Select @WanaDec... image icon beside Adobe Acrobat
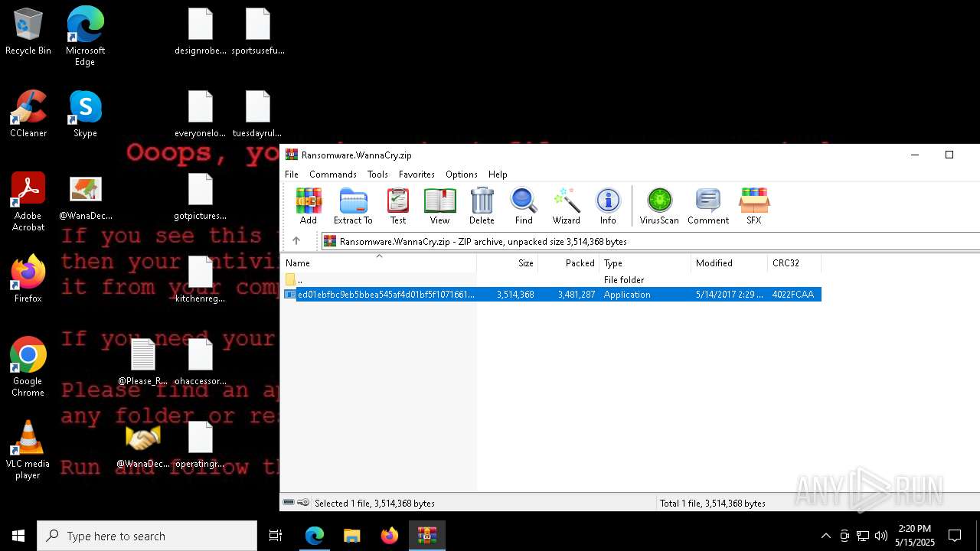The image size is (980, 551). 85,198
